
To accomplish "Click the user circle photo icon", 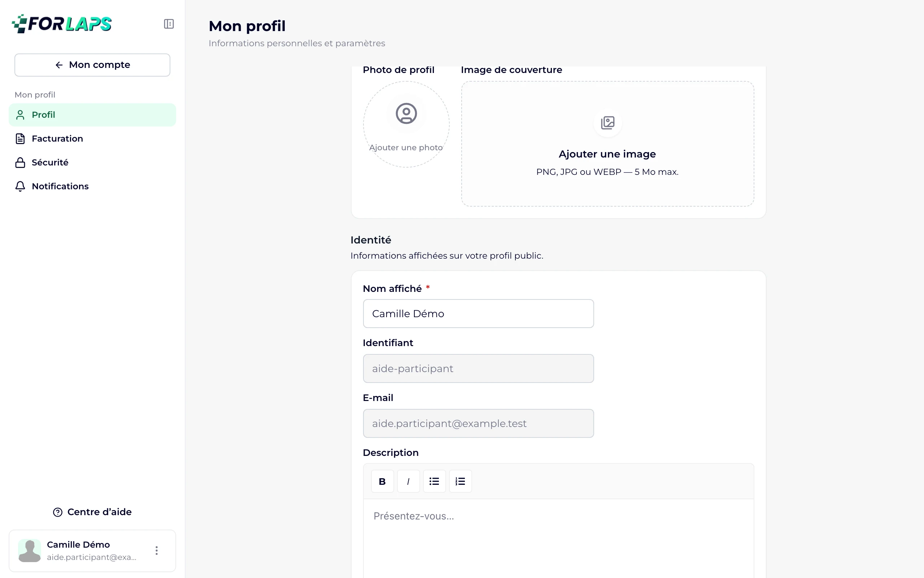I will click(406, 113).
